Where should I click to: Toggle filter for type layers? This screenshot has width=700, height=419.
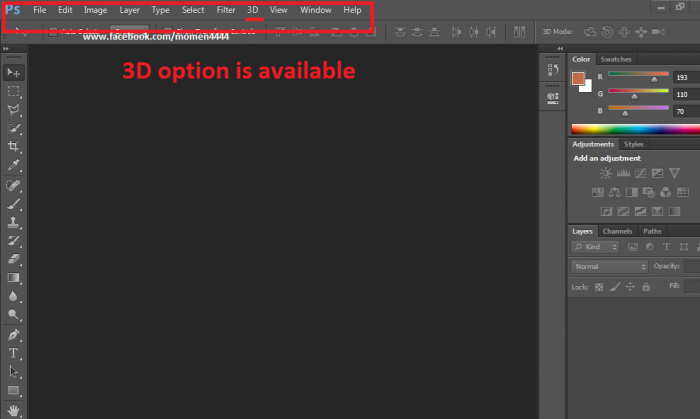(x=667, y=247)
